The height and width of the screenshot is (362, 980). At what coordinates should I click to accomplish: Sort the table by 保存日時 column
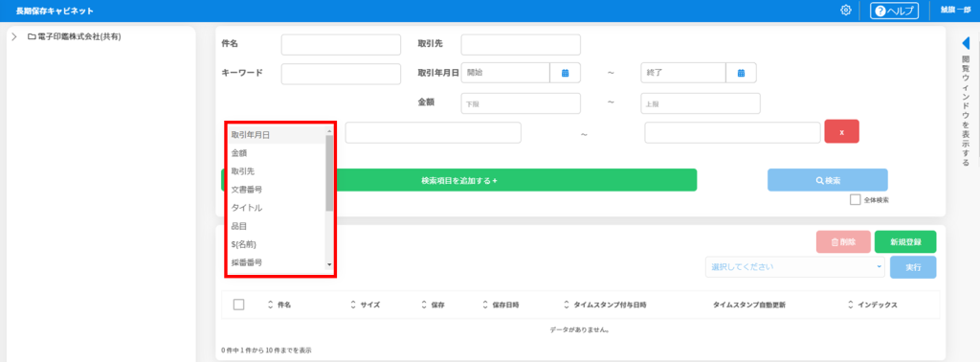coord(501,305)
